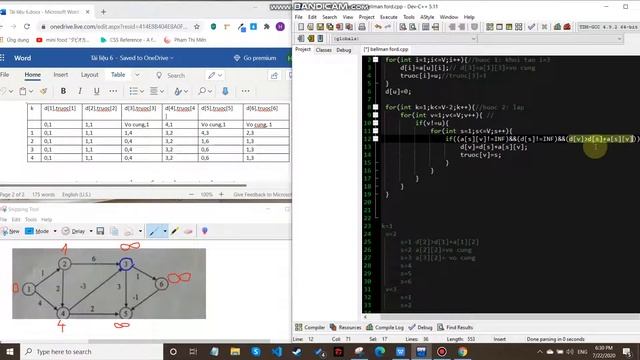Click Dev-C++ rebuild all icon

point(518,27)
